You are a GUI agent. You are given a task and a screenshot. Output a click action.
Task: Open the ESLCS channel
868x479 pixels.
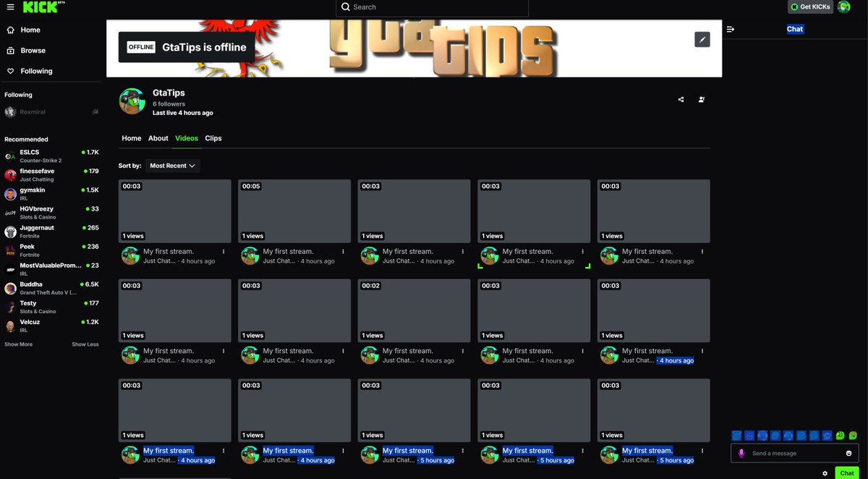click(51, 156)
